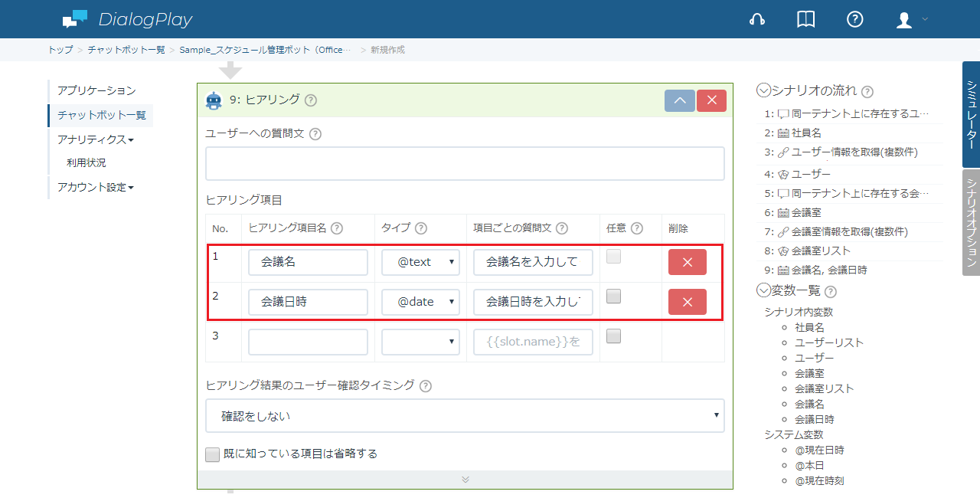Screen dimensions: 980x498
Task: Click help icon next to 9: ヒアリング title
Action: point(311,100)
